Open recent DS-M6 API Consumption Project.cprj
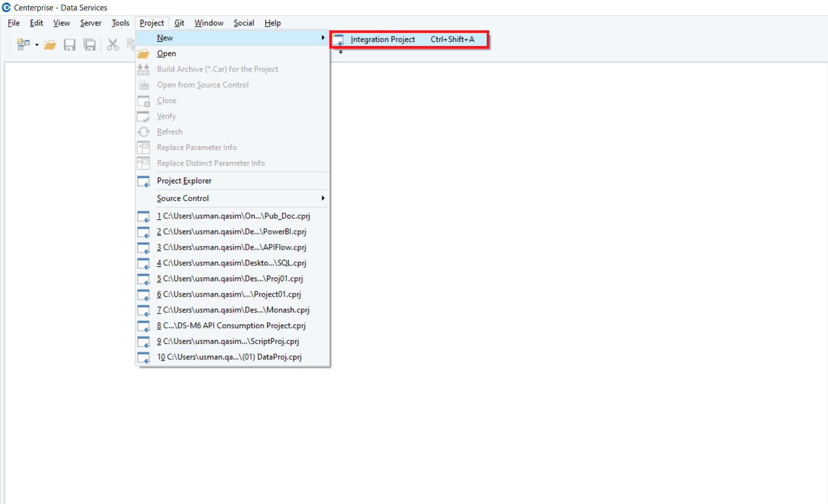Viewport: 828px width, 504px height. (233, 326)
